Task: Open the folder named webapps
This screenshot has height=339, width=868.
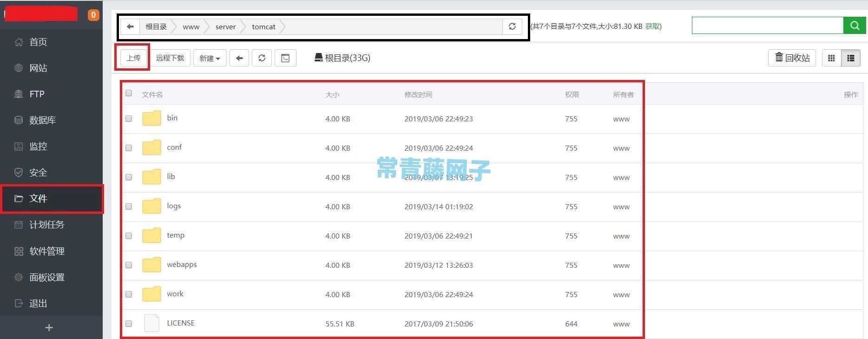Action: [182, 264]
